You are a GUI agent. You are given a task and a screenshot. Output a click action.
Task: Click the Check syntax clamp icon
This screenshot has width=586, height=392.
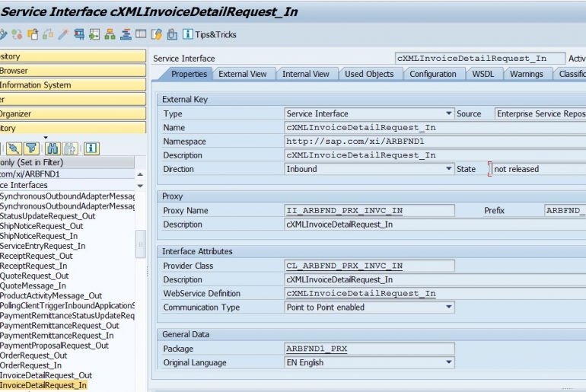(79, 34)
